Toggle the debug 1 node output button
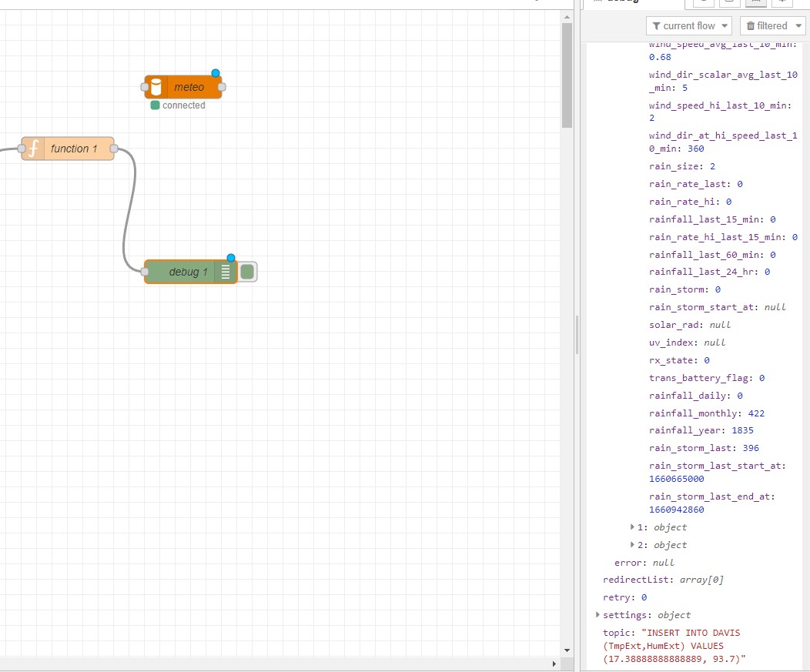810x672 pixels. coord(247,272)
